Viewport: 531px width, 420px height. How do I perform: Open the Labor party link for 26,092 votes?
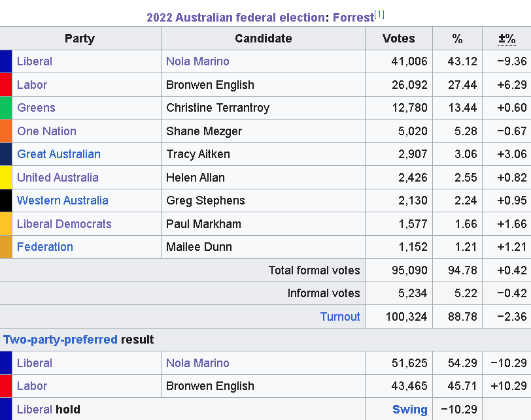pyautogui.click(x=32, y=84)
